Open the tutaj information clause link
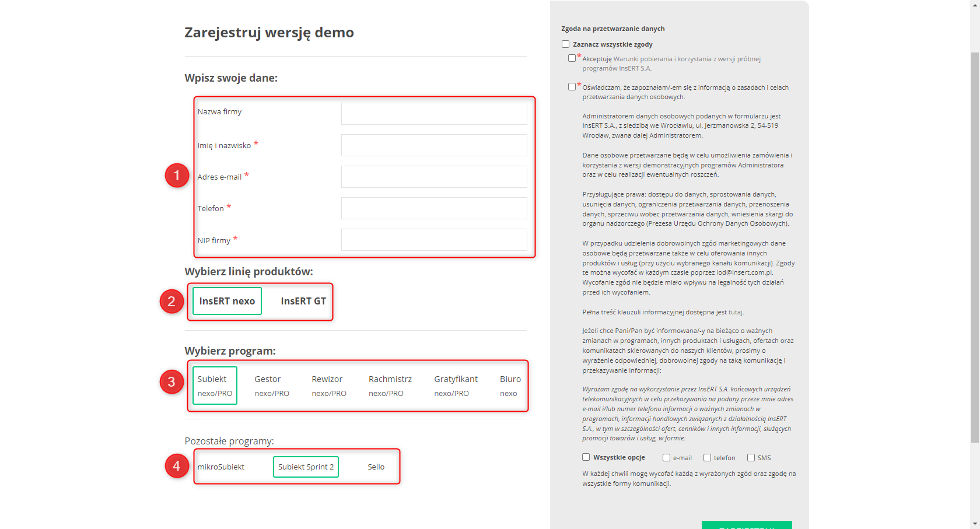Viewport: 980px width, 529px height. click(735, 312)
